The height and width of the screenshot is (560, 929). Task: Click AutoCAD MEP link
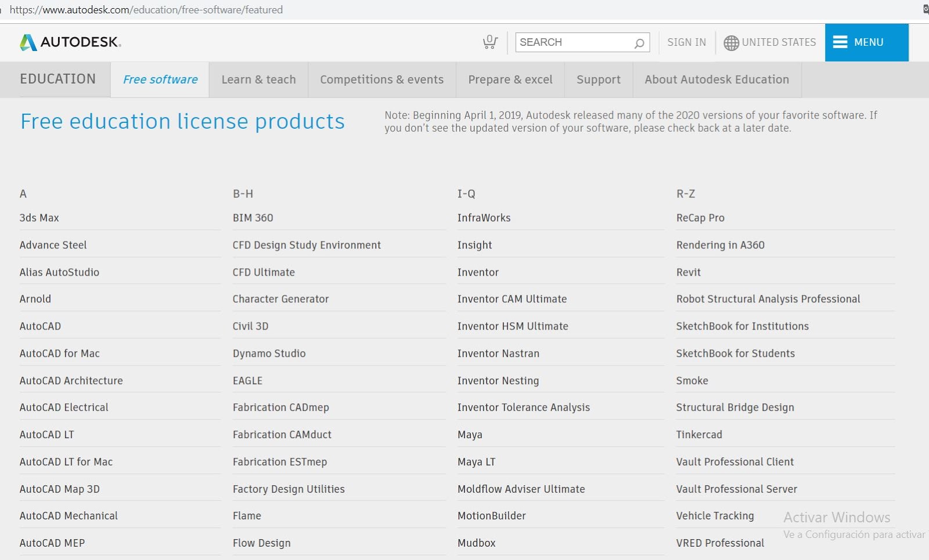[52, 543]
